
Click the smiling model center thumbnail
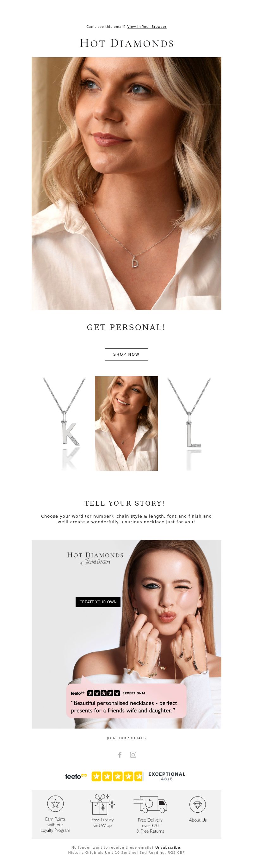(126, 423)
